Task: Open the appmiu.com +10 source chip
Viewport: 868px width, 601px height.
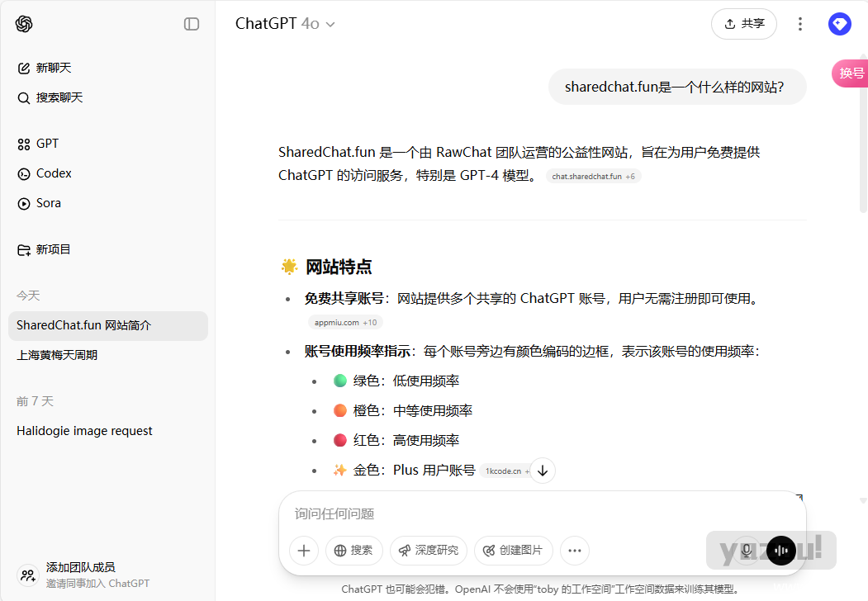Action: [x=345, y=323]
